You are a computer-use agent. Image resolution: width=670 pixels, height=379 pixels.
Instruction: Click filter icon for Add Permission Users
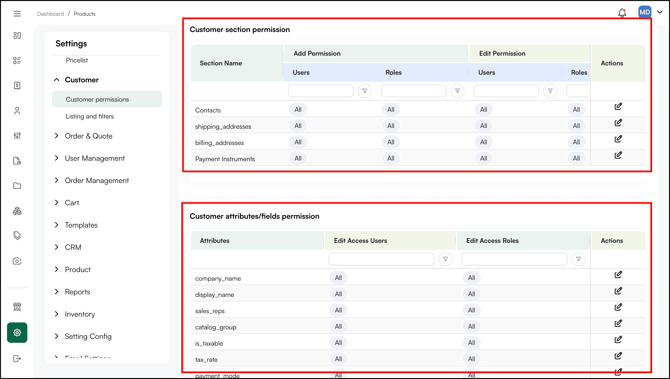pyautogui.click(x=364, y=91)
